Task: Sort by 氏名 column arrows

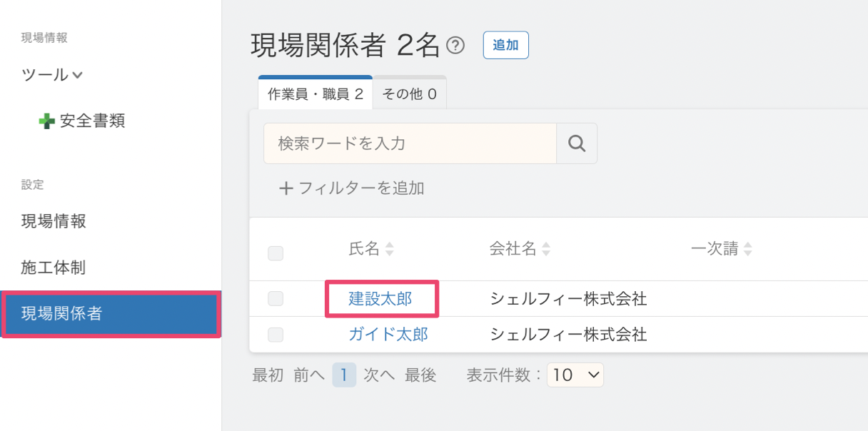Action: 389,249
